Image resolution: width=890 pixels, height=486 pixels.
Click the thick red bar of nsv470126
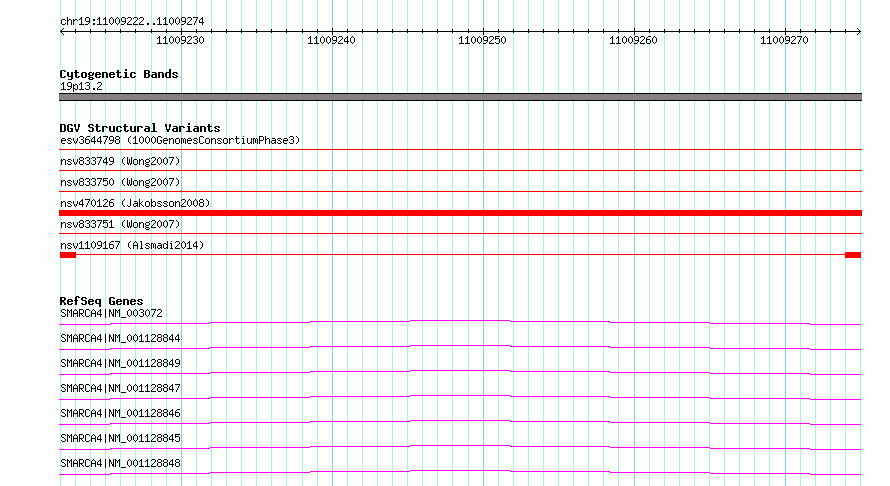[x=460, y=213]
